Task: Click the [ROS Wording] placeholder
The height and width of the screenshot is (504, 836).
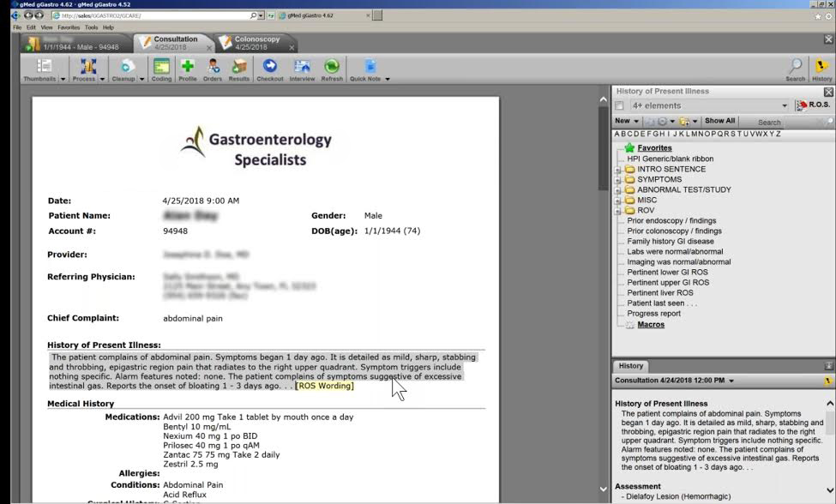Action: click(324, 386)
